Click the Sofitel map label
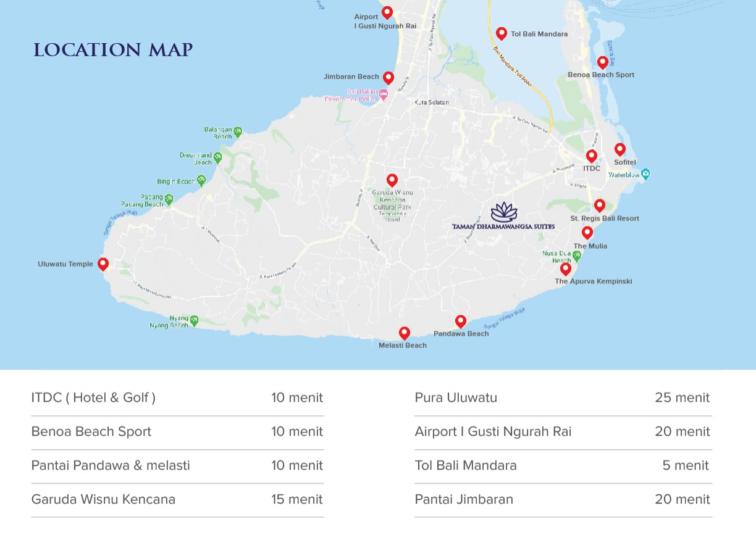756x537 pixels. [625, 162]
